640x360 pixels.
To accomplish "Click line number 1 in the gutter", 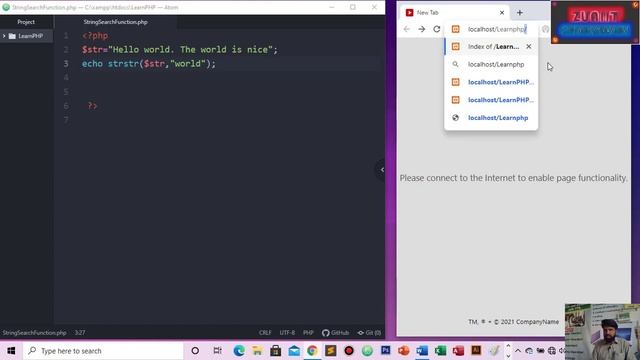I will (x=66, y=36).
